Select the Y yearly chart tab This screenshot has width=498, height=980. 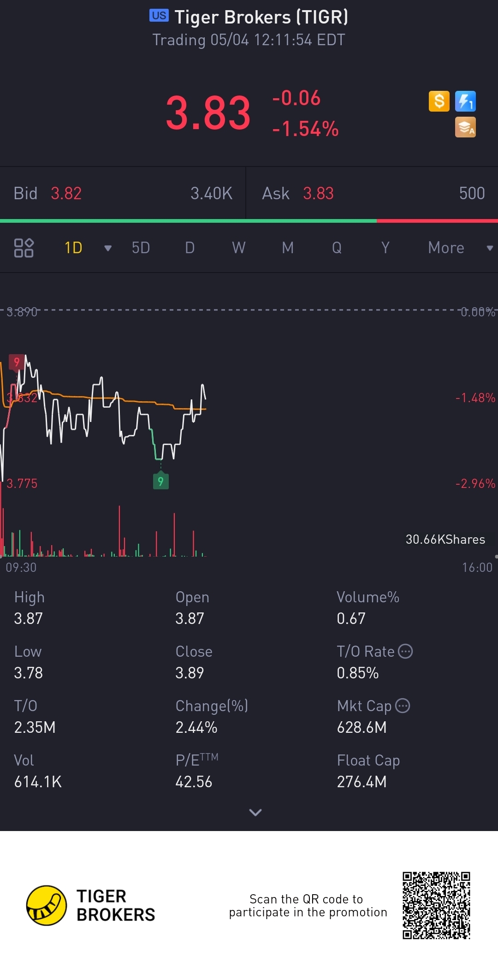385,248
